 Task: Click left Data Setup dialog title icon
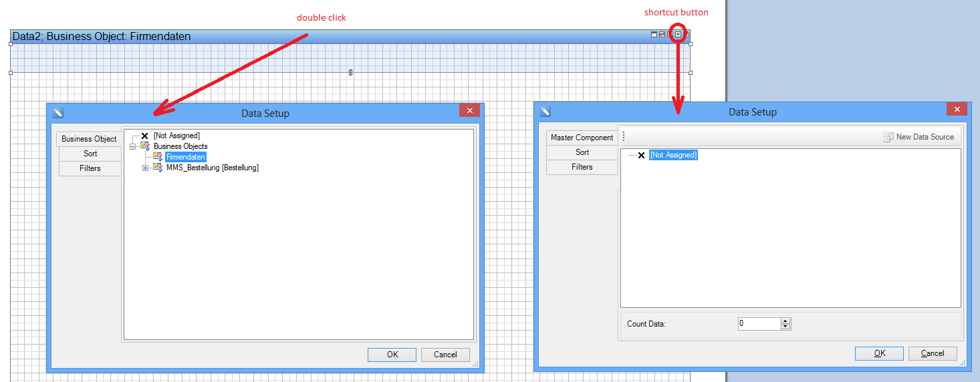tap(58, 113)
